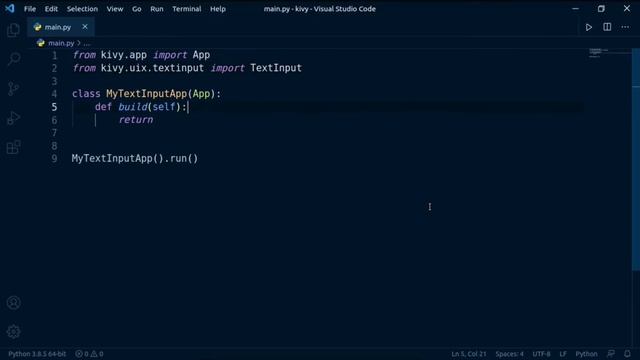The height and width of the screenshot is (360, 640).
Task: Change end of line sequence LF
Action: click(563, 354)
